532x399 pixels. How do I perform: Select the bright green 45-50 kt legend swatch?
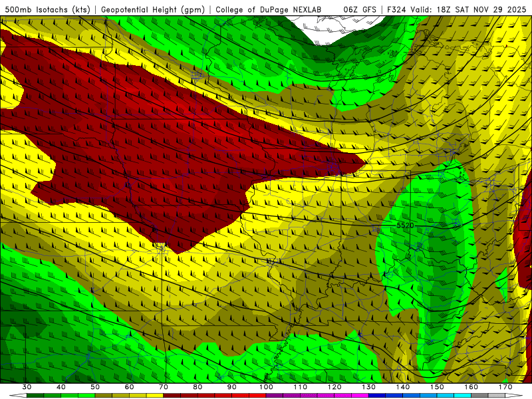point(86,396)
